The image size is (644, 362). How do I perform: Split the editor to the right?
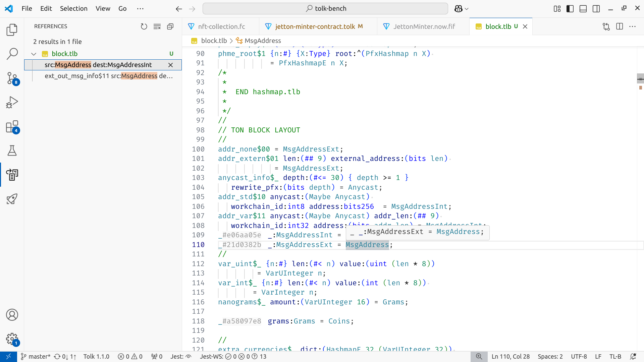620,26
